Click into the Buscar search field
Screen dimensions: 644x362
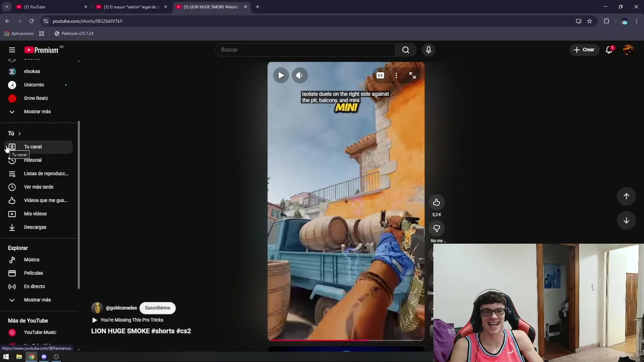(305, 50)
